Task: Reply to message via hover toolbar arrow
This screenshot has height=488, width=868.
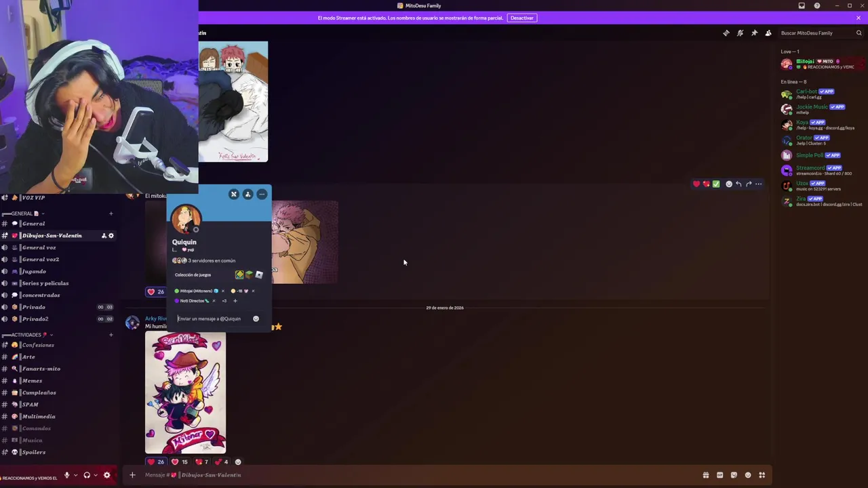Action: [x=738, y=184]
